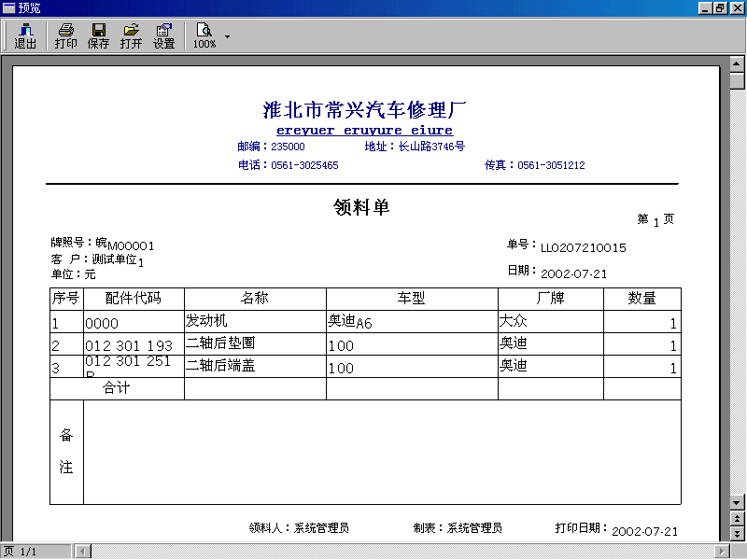Click the 二轴后端盖 name cell
This screenshot has height=560, width=747.
pos(255,367)
